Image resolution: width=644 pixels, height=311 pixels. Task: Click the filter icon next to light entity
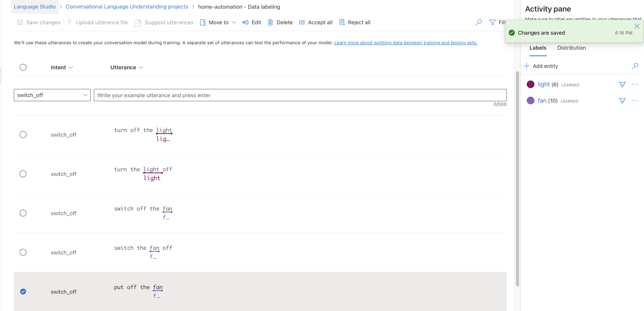tap(622, 84)
